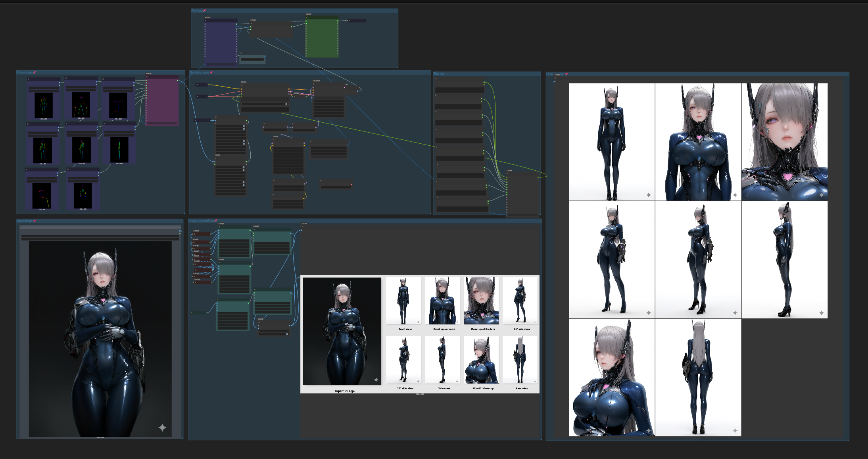Click the first pose skeleton preview image
Screen dimensions: 868x459
coord(44,106)
